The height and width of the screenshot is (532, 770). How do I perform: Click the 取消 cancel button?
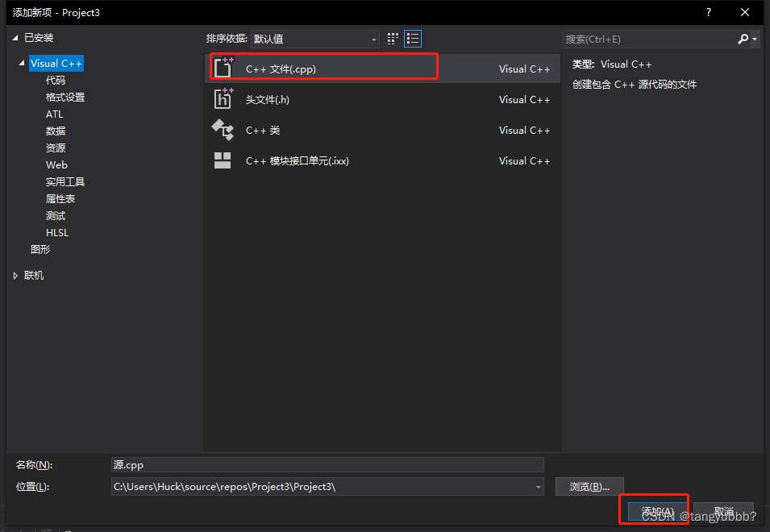(x=723, y=511)
